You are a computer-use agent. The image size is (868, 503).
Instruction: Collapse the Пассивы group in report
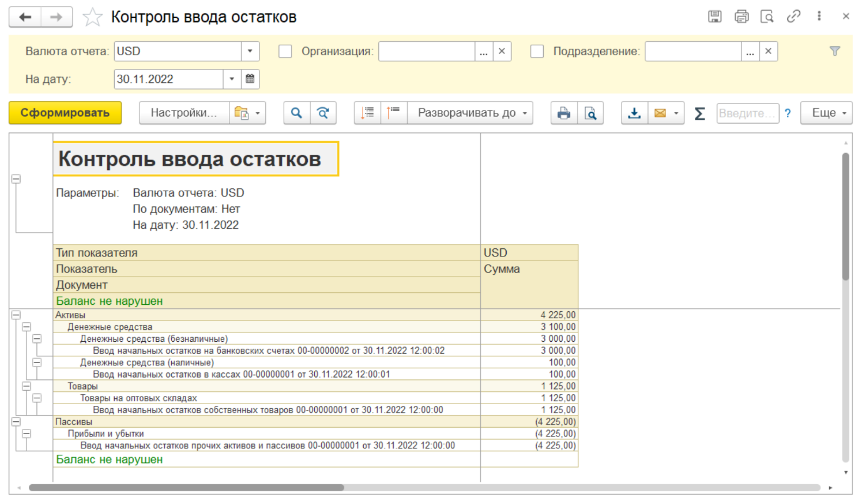coord(16,422)
